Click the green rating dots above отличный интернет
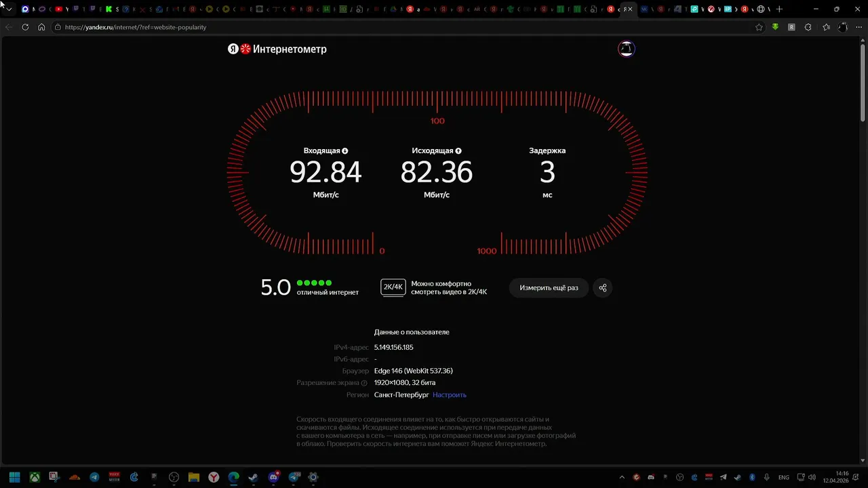Screen dimensions: 868x488 pos(315,283)
